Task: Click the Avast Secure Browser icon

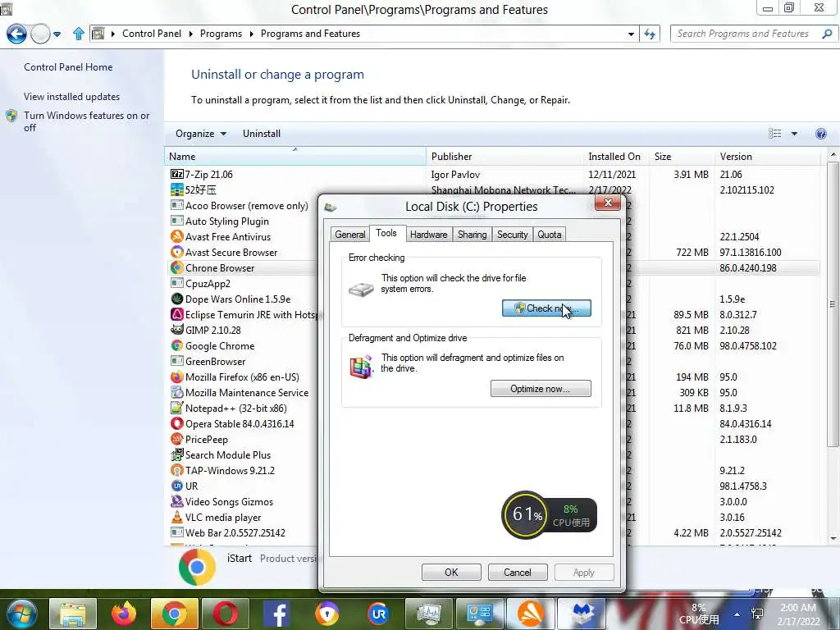Action: pyautogui.click(x=176, y=252)
